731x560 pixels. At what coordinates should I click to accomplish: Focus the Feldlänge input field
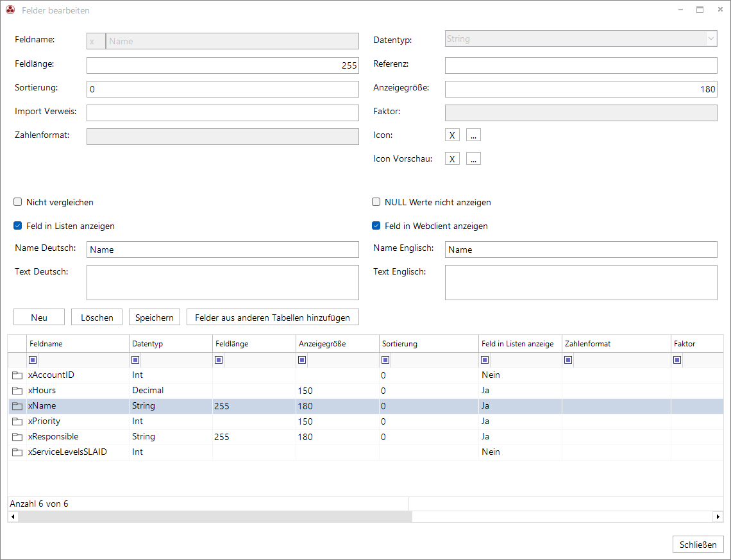tap(223, 65)
